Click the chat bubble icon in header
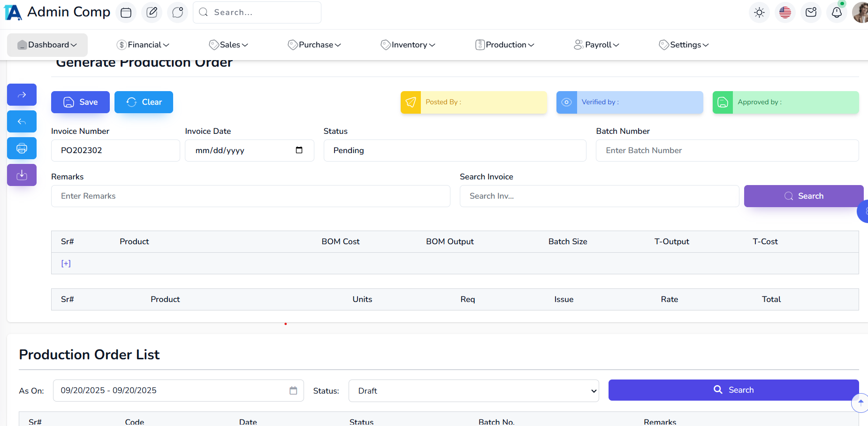Viewport: 868px width, 426px height. [x=177, y=12]
